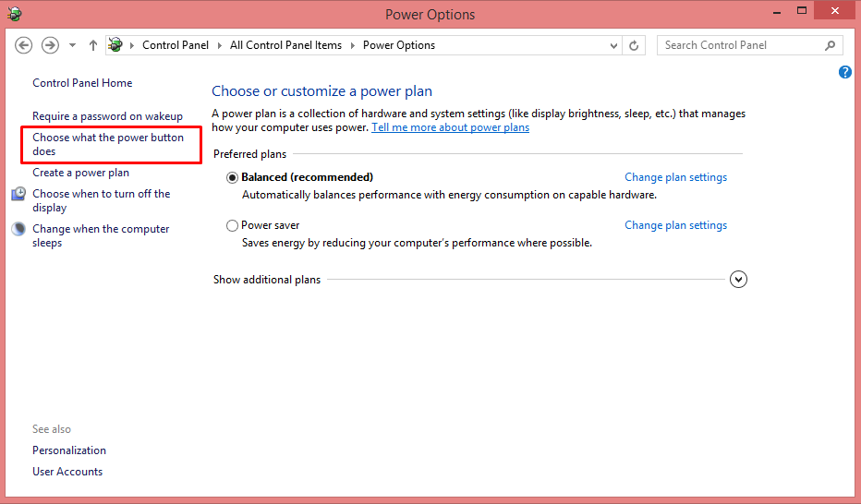Click the window title bar Power Options icon

pyautogui.click(x=15, y=14)
